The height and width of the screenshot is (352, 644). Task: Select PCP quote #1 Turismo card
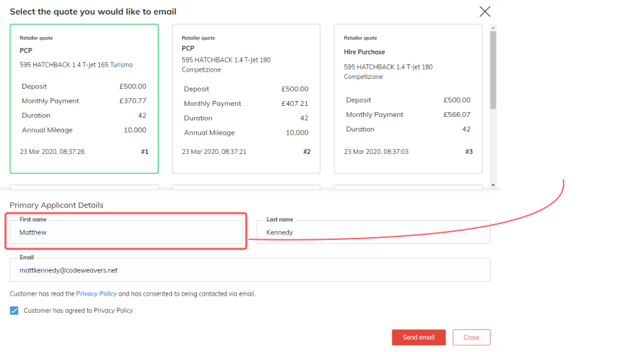(x=84, y=98)
